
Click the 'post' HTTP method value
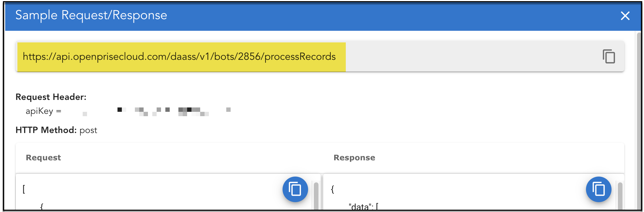88,130
